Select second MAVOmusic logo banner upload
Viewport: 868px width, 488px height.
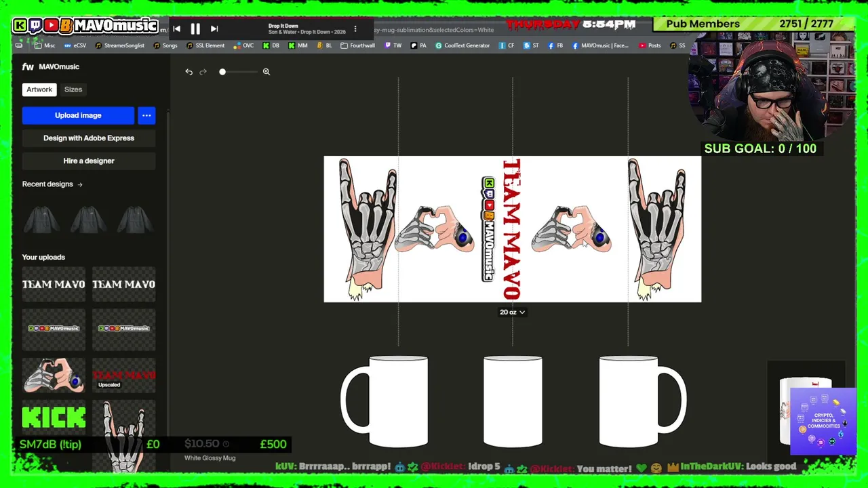124,329
